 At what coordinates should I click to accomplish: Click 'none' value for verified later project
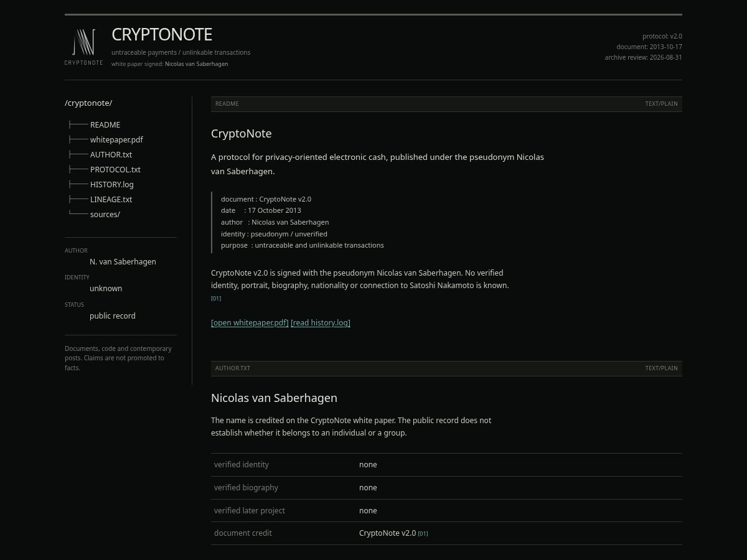pyautogui.click(x=368, y=511)
